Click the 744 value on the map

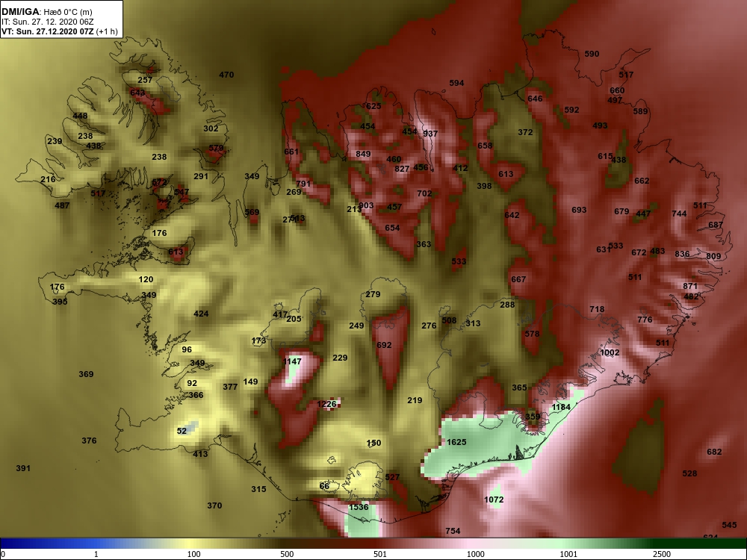679,214
